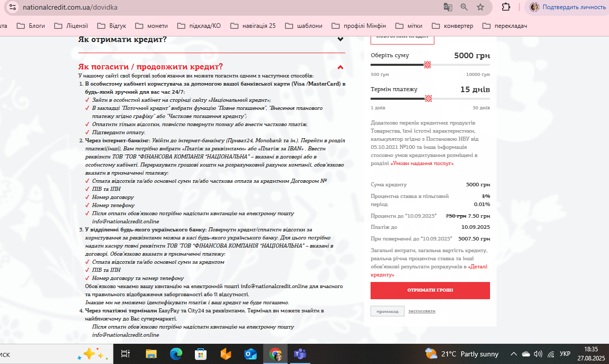The image size is (609, 364).
Task: Open the volume speaker tray icon
Action: (538, 354)
